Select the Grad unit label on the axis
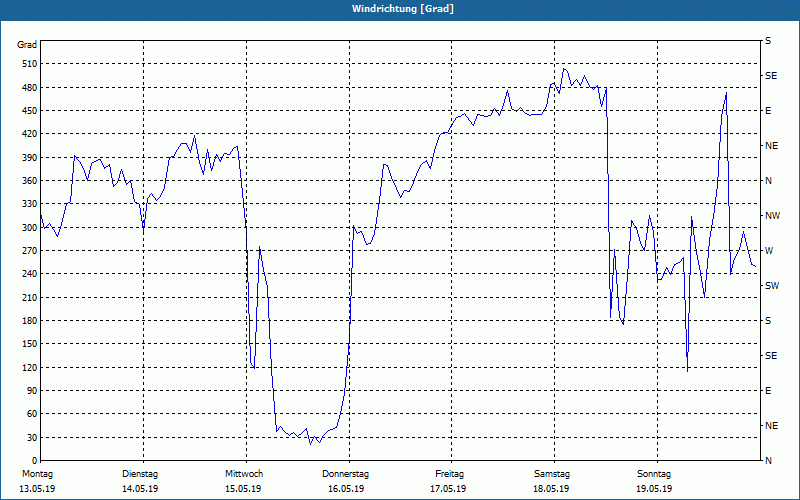Screen dimensions: 800x500 click(27, 45)
